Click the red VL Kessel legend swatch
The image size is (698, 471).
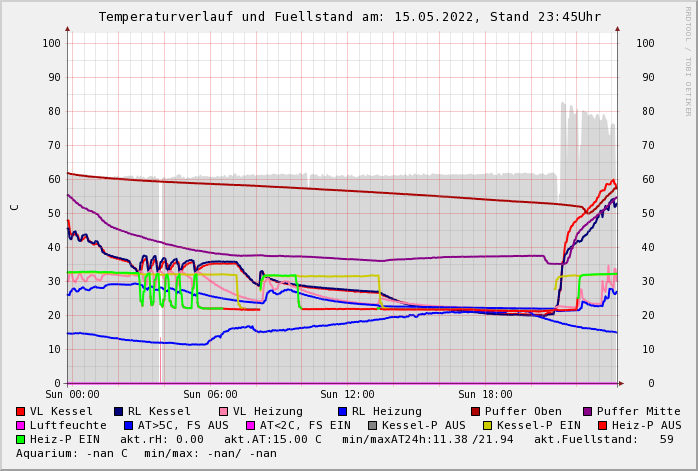pyautogui.click(x=21, y=412)
